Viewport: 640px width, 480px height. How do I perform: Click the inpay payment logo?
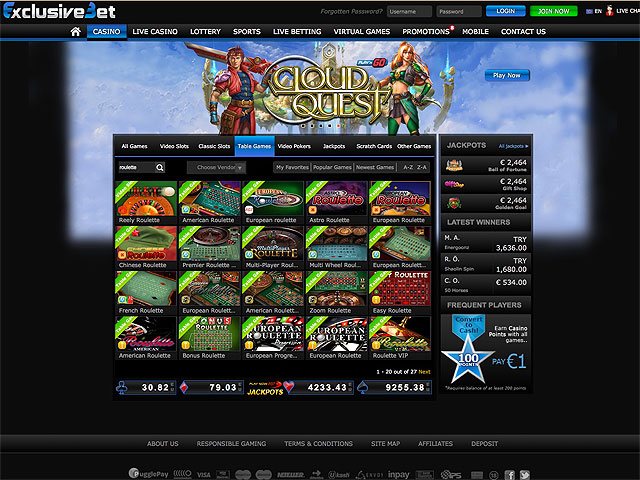tap(398, 474)
